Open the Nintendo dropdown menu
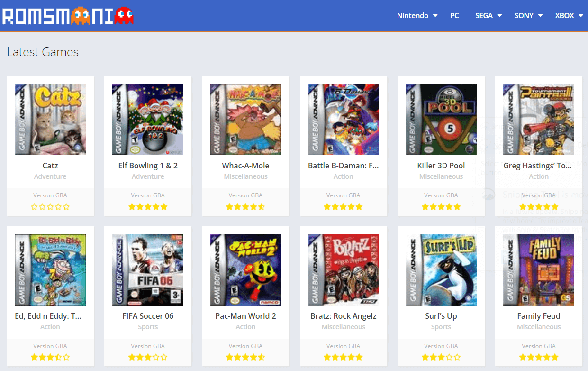This screenshot has height=371, width=588. [417, 16]
